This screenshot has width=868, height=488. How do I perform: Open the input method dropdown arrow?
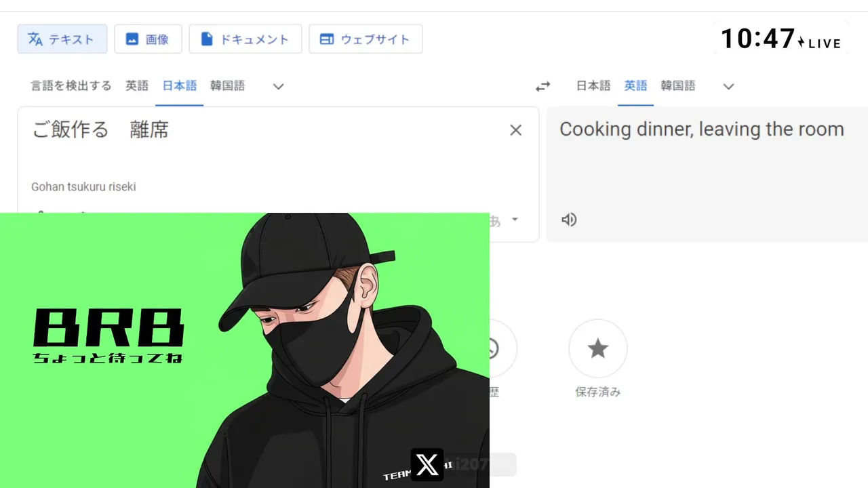[515, 220]
